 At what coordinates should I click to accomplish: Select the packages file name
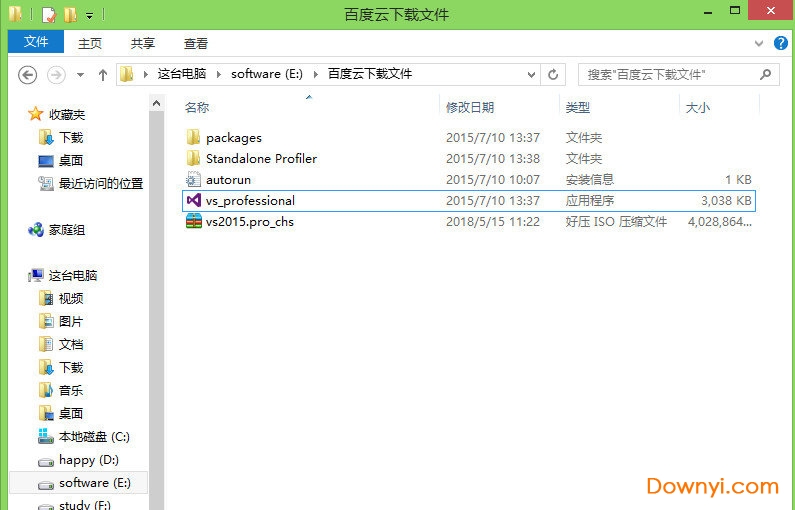pyautogui.click(x=234, y=138)
